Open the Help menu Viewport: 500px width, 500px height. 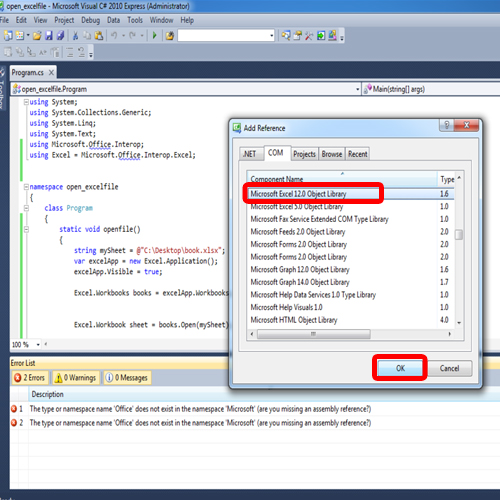pyautogui.click(x=187, y=20)
